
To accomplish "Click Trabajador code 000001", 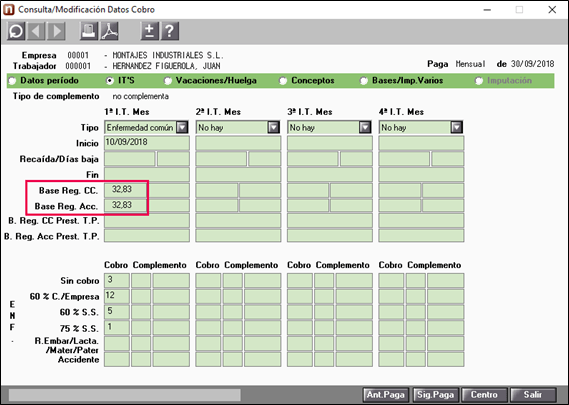I will (x=78, y=66).
